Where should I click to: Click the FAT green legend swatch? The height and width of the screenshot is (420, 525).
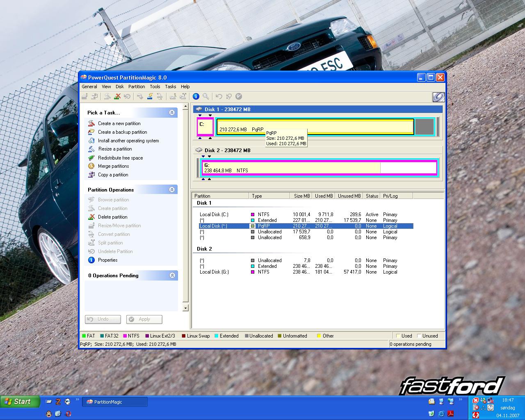(x=84, y=336)
